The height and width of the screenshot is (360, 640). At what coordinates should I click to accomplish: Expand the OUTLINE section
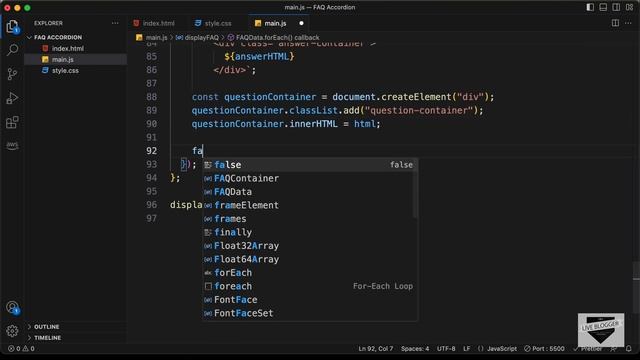pos(46,327)
